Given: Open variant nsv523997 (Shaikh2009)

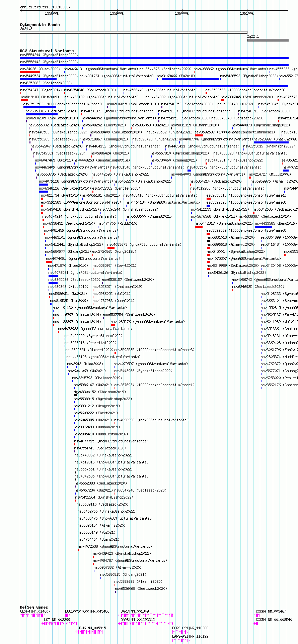Looking at the screenshot, I should (271, 142).
